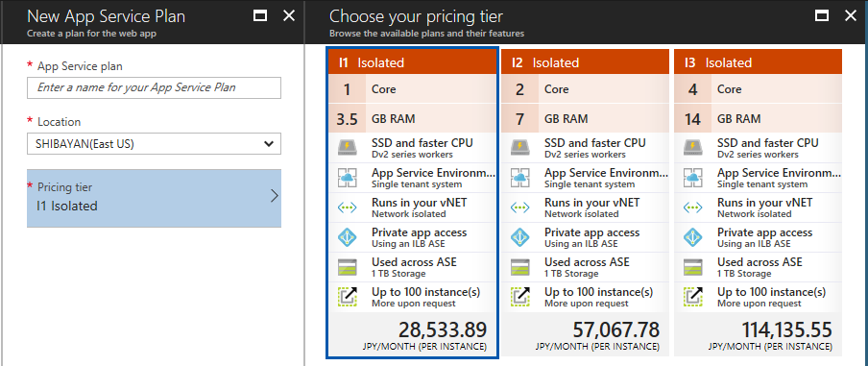Select the I3 Isolated tier header
Viewport: 868px width, 366px height.
pos(758,62)
